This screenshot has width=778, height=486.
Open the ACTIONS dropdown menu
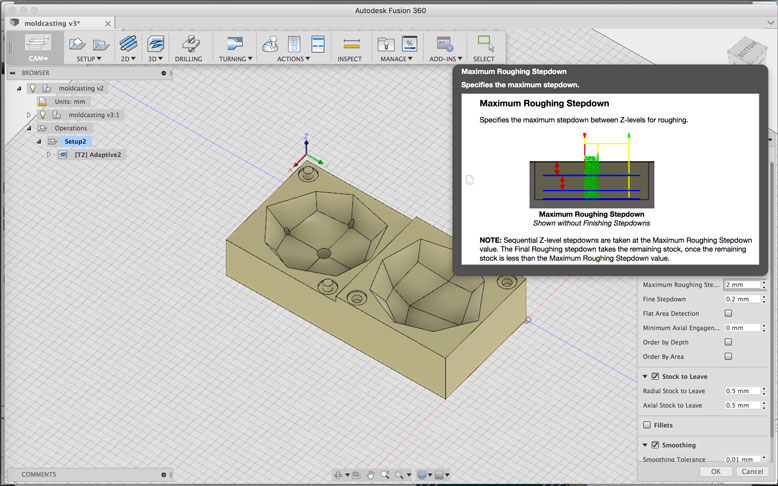point(293,59)
